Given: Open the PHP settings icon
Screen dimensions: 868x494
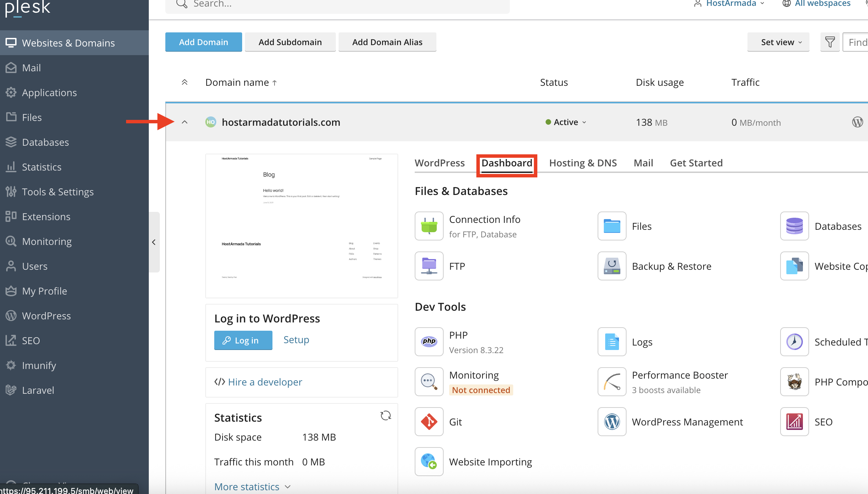Looking at the screenshot, I should [429, 342].
